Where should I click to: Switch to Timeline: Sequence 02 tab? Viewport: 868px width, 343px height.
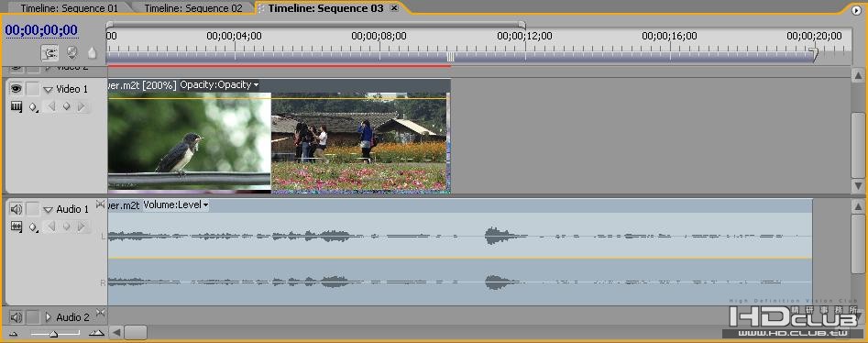click(x=193, y=8)
